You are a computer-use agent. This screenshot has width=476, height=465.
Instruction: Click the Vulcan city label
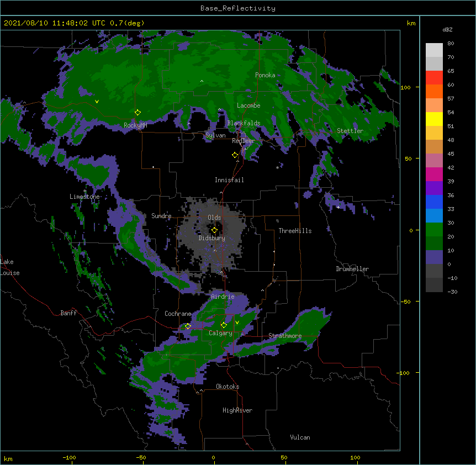point(300,437)
